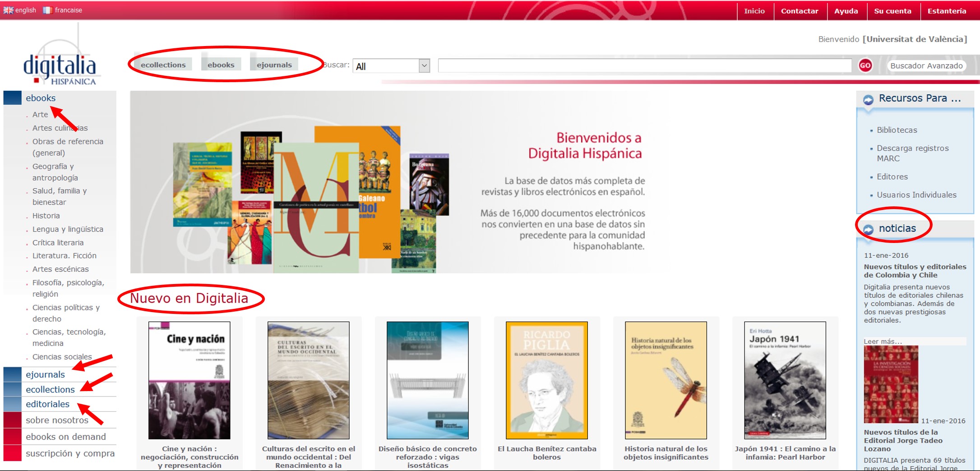
Task: Open the Artes culinarias category
Action: pyautogui.click(x=60, y=128)
